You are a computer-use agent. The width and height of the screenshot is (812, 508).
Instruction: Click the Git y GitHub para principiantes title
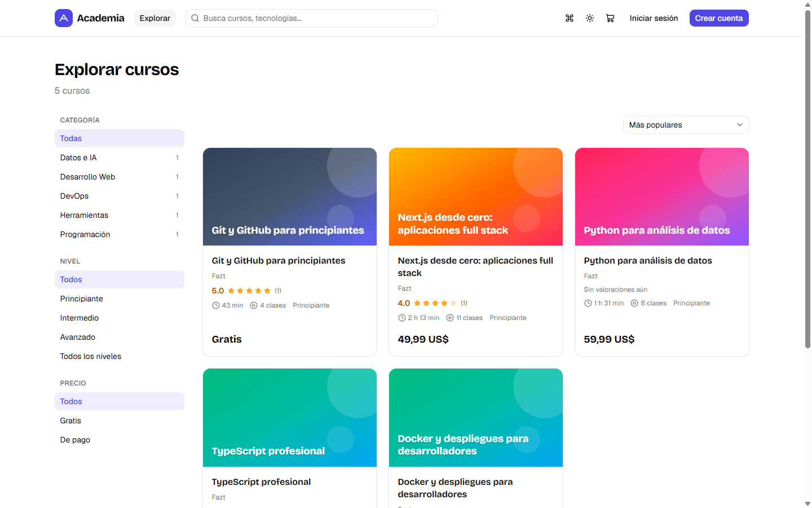click(279, 261)
